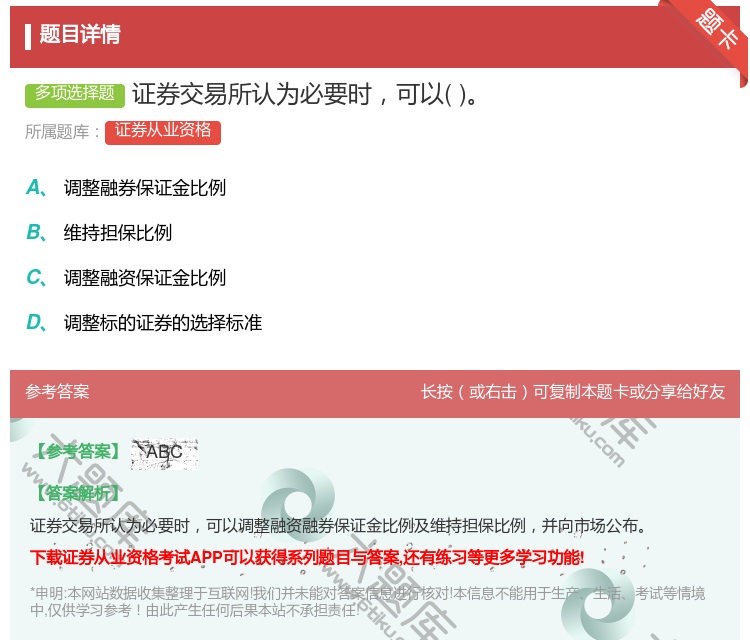Click the 多项选择题 green badge
This screenshot has height=640, width=750.
coord(75,94)
